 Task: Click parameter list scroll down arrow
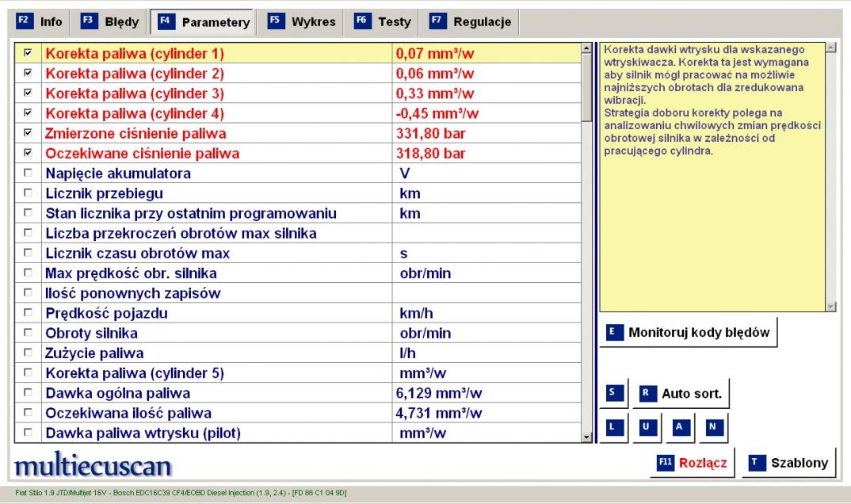586,437
